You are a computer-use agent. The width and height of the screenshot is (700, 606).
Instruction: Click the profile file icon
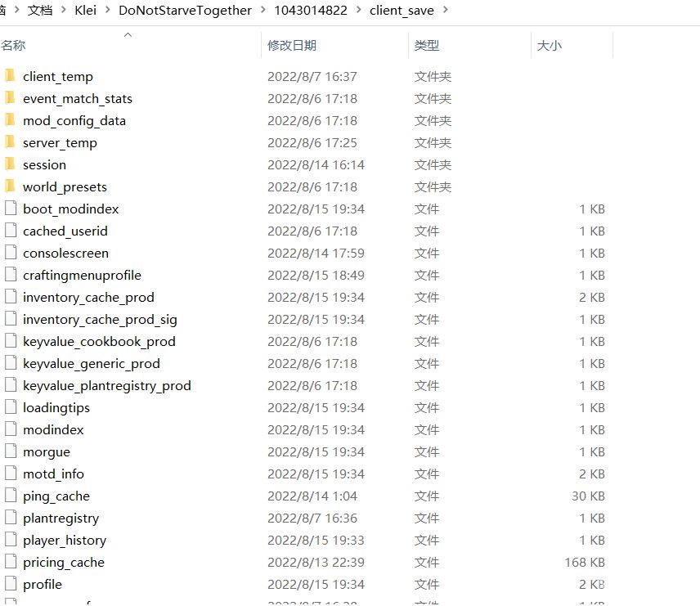[x=11, y=584]
